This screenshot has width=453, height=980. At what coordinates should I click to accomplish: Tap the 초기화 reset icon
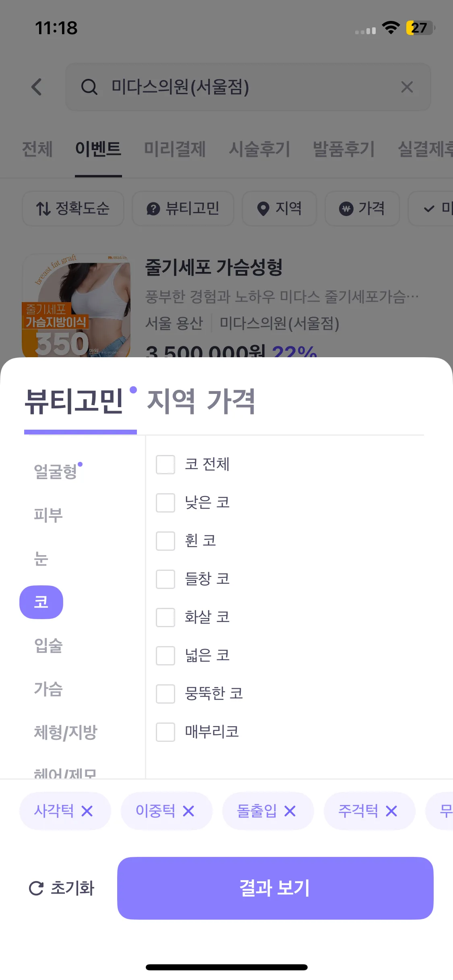36,888
